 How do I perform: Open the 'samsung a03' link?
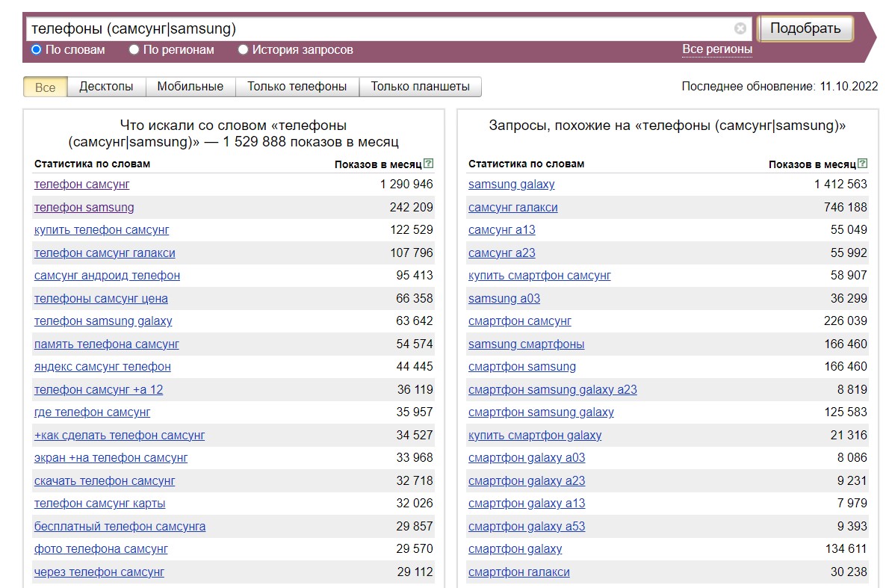click(x=504, y=298)
